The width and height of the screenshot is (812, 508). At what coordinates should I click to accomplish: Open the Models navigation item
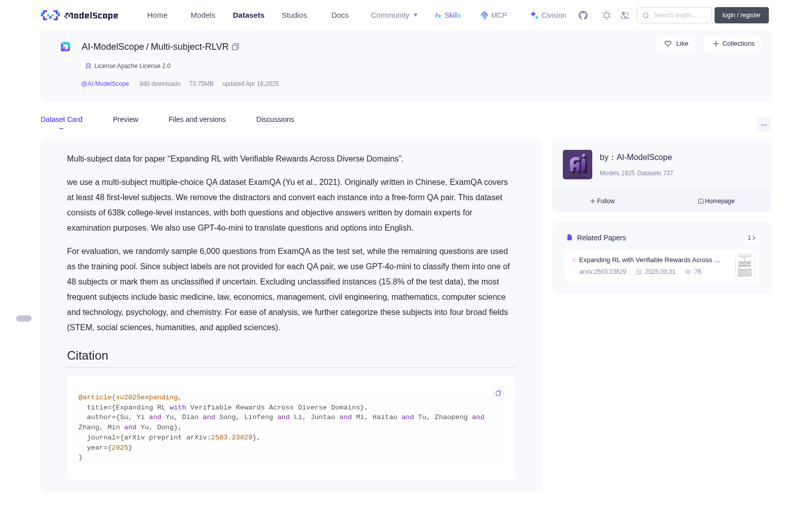click(203, 15)
